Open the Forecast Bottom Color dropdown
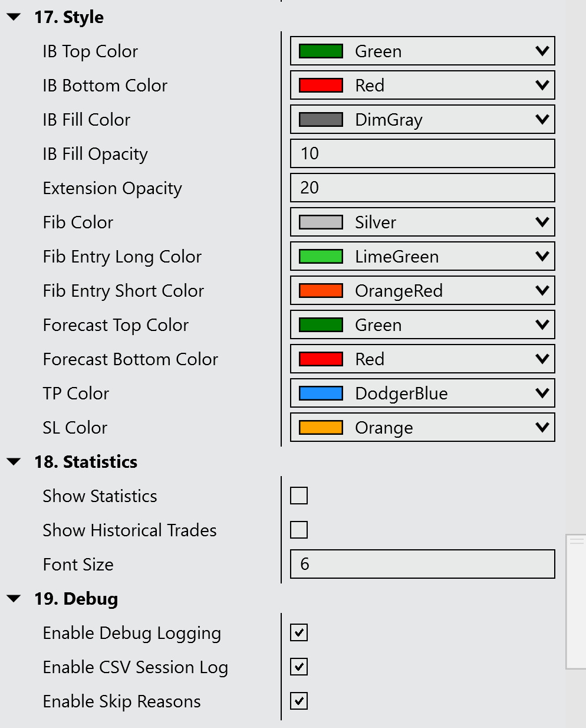 click(422, 359)
